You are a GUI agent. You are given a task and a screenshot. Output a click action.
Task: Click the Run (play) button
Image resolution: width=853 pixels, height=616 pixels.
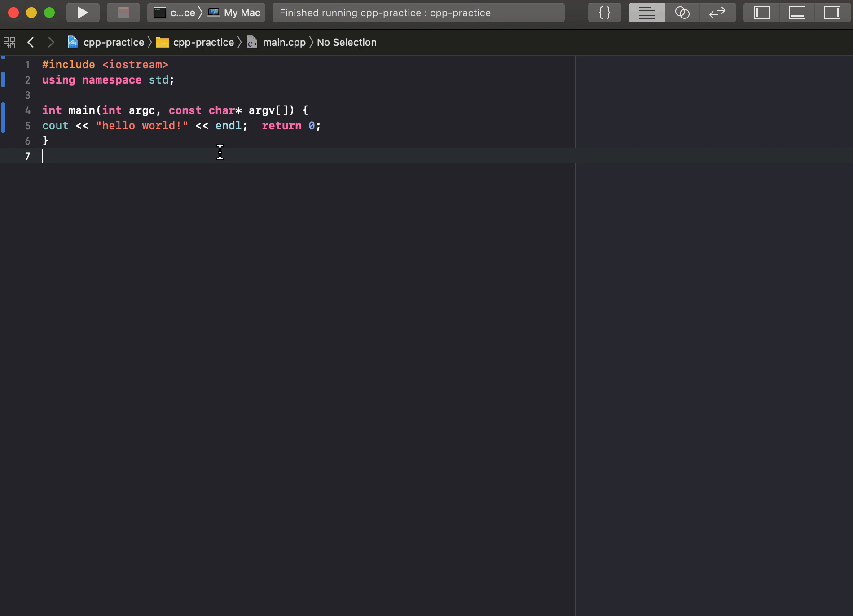(83, 13)
